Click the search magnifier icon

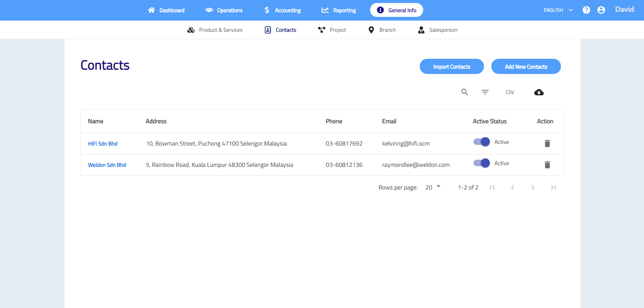coord(465,92)
